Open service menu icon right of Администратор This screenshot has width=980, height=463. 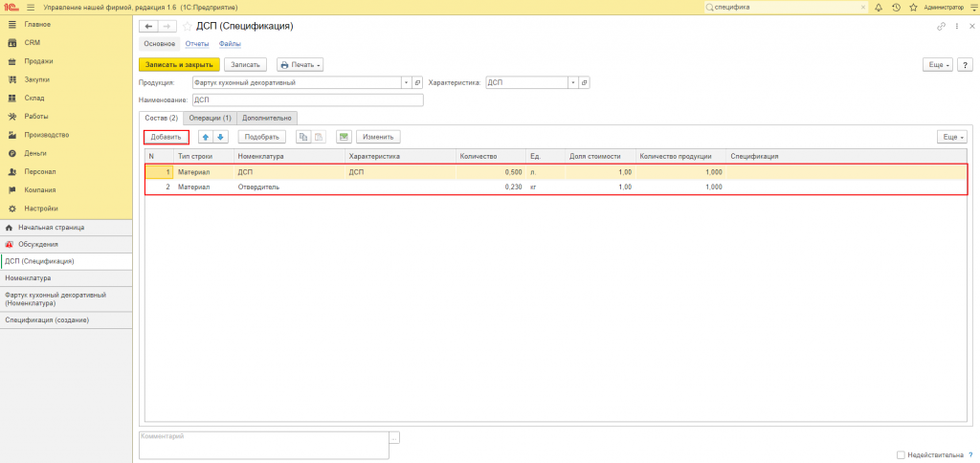[x=972, y=7]
